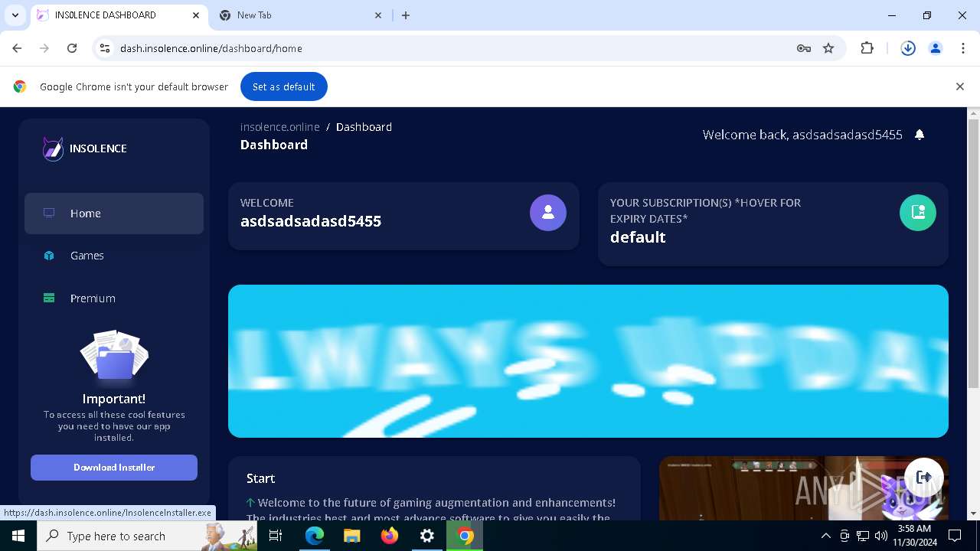Screen dimensions: 980x551
Task: Open the Chrome profile icon
Action: point(936,48)
